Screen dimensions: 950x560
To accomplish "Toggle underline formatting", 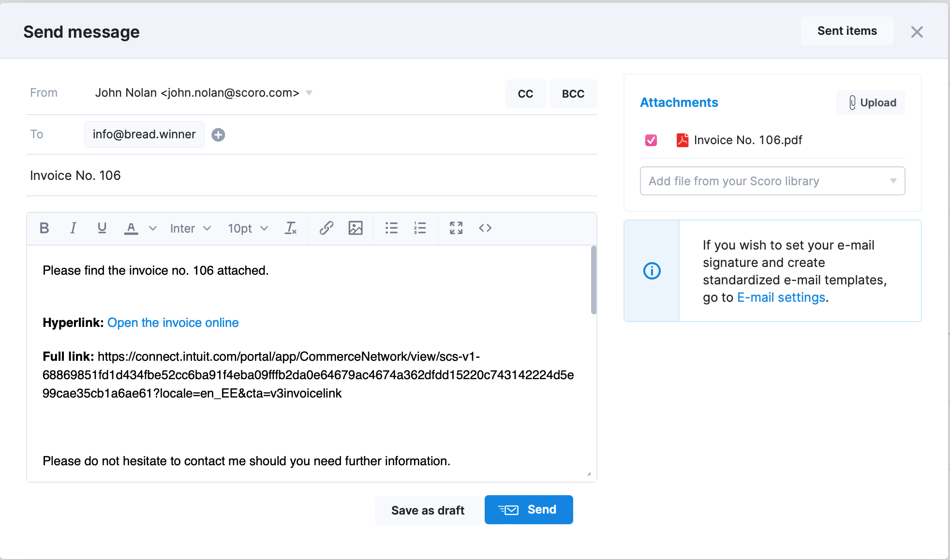I will point(102,228).
